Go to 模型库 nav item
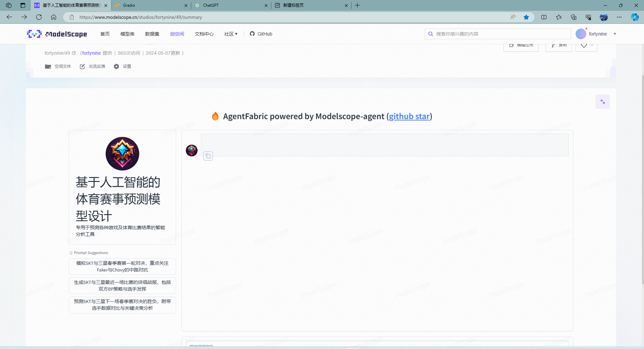The width and height of the screenshot is (644, 349). click(x=127, y=34)
